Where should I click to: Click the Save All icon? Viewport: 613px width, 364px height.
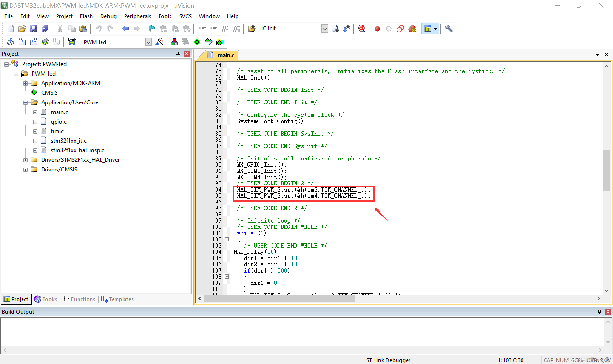click(45, 29)
